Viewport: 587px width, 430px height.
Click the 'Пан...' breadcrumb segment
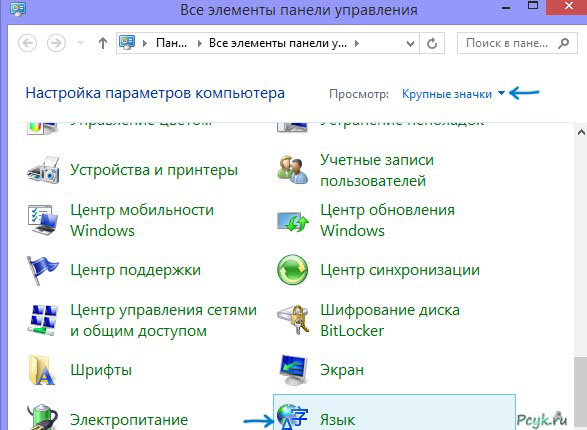coord(171,43)
